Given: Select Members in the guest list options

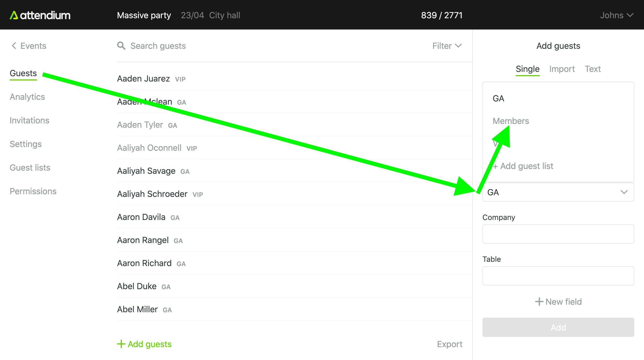Looking at the screenshot, I should [511, 121].
